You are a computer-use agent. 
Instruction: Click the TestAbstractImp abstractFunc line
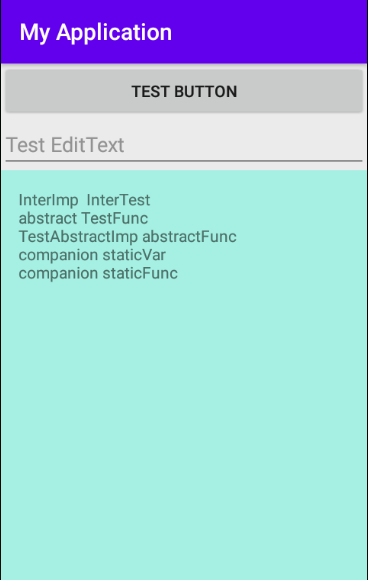(x=128, y=236)
